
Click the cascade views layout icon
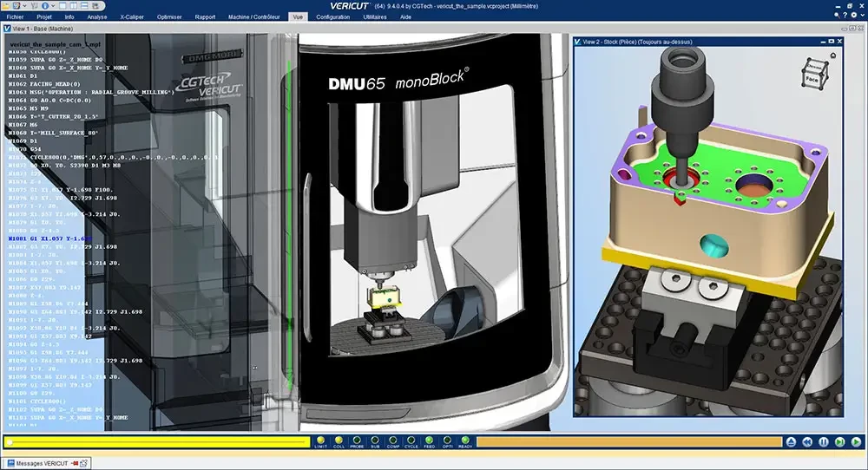pos(95,5)
